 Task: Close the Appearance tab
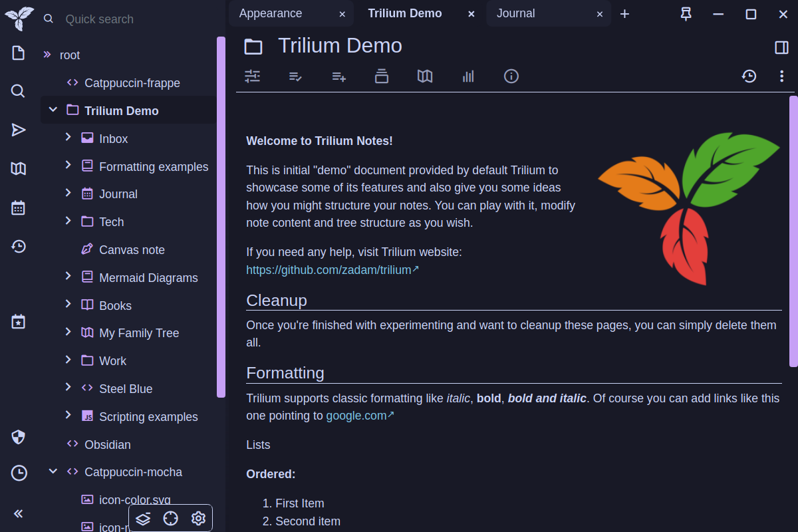pyautogui.click(x=342, y=14)
